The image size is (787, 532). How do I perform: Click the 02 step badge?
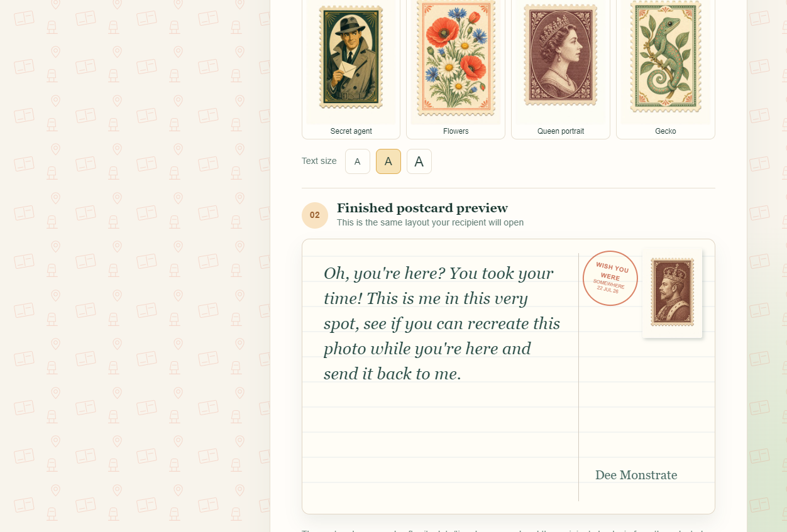(x=315, y=215)
